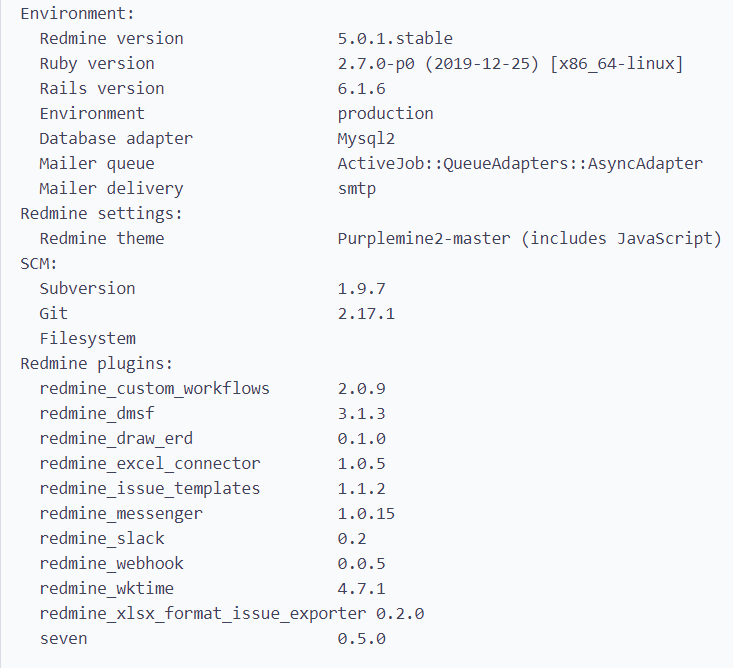Click the Filesystem SCM entry
Image resolution: width=733 pixels, height=668 pixels.
(87, 338)
